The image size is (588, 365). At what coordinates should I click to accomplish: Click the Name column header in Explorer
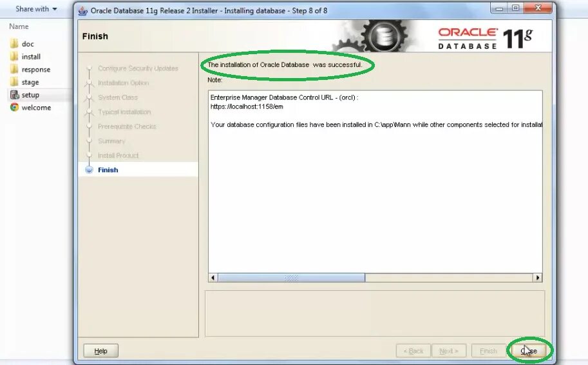pos(19,26)
